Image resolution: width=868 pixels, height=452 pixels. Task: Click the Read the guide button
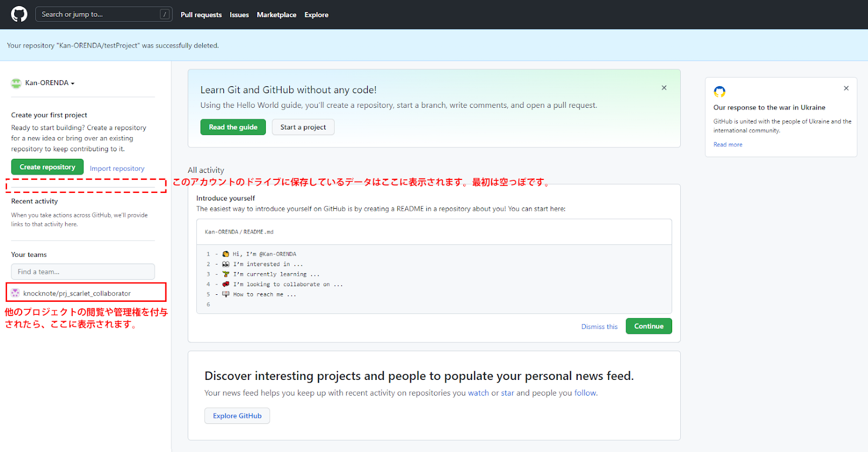(233, 127)
